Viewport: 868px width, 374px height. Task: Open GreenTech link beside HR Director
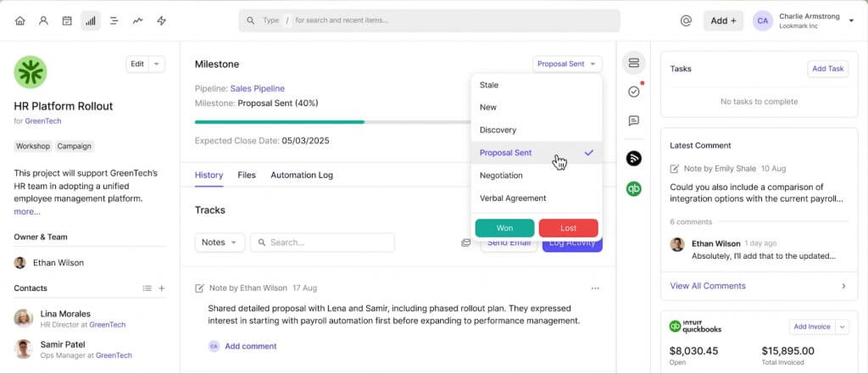click(108, 325)
